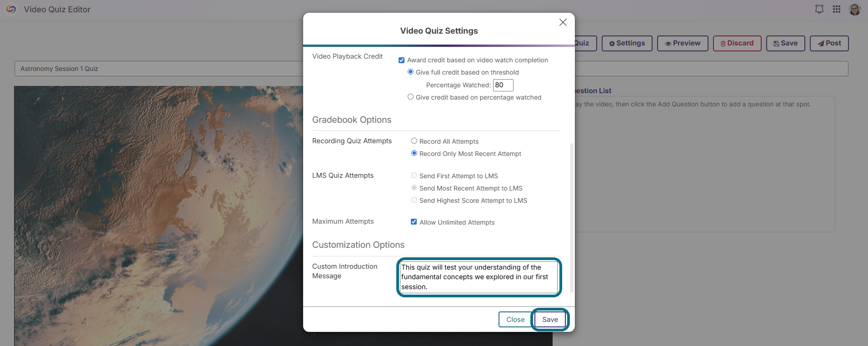This screenshot has height=346, width=868.
Task: Select Give credit based on percentage watched
Action: [x=410, y=97]
